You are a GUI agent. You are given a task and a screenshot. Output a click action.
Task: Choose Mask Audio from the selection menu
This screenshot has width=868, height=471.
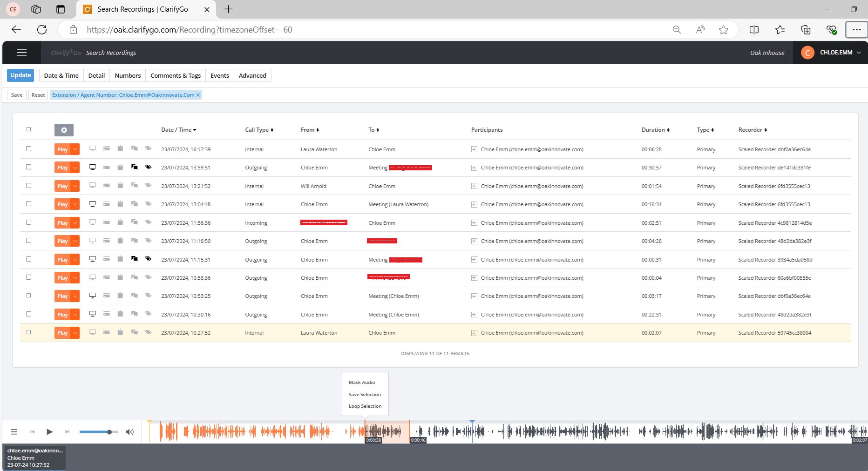(362, 382)
